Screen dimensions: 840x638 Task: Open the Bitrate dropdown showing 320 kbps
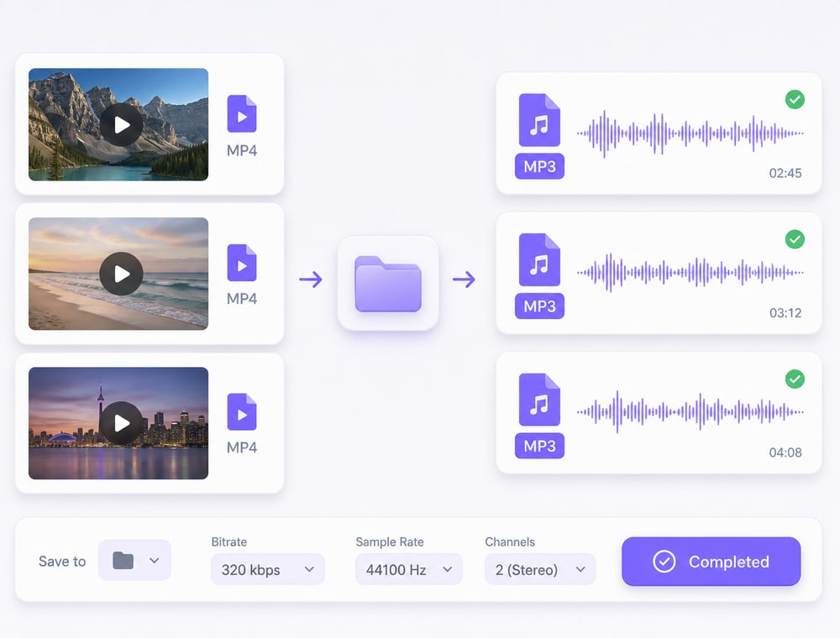(267, 569)
